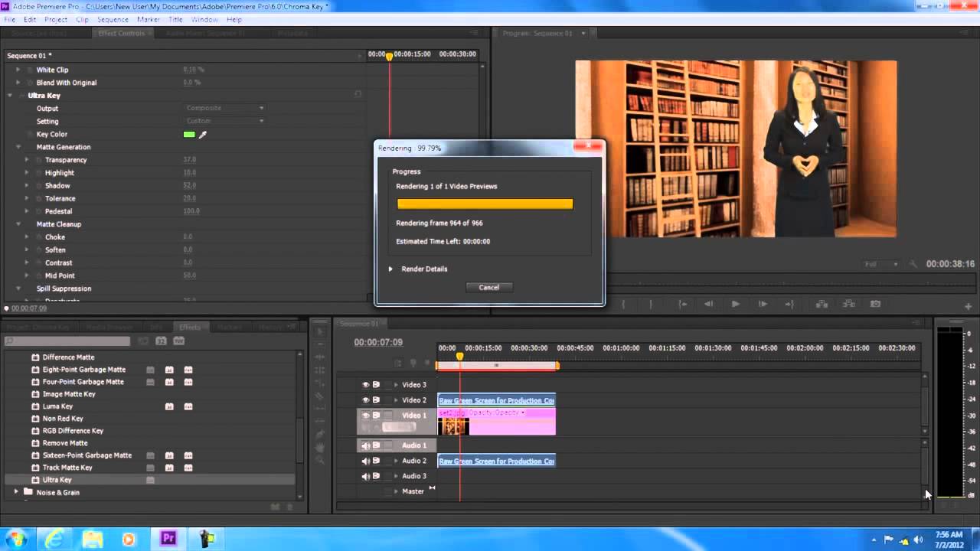This screenshot has height=551, width=980.
Task: Open the Ultra Key Output dropdown
Action: coord(225,108)
